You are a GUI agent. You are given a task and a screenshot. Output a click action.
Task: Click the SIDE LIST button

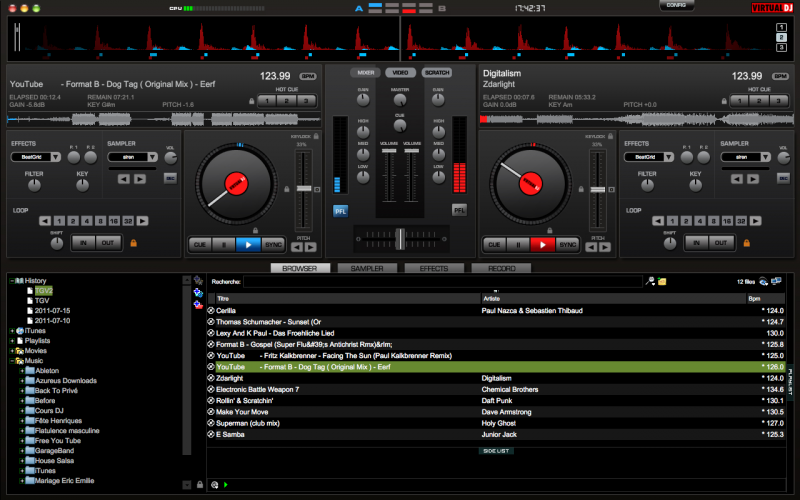(x=497, y=451)
